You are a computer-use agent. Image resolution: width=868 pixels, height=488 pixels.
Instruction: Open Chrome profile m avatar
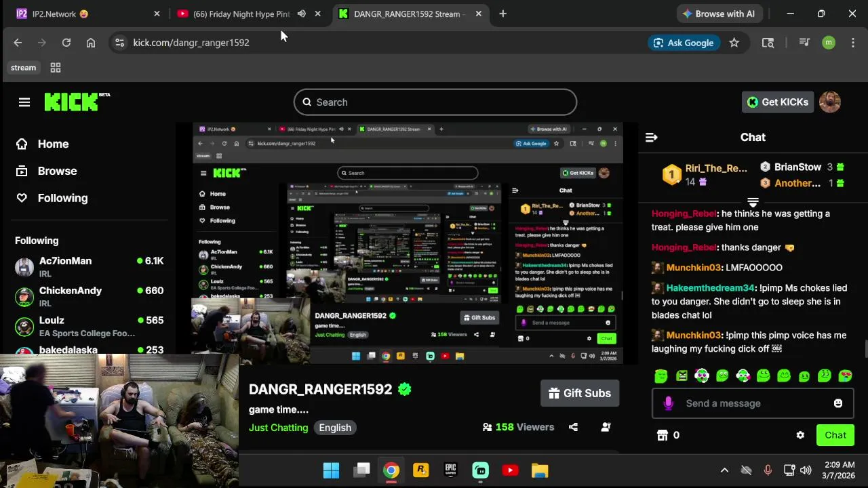click(x=829, y=43)
